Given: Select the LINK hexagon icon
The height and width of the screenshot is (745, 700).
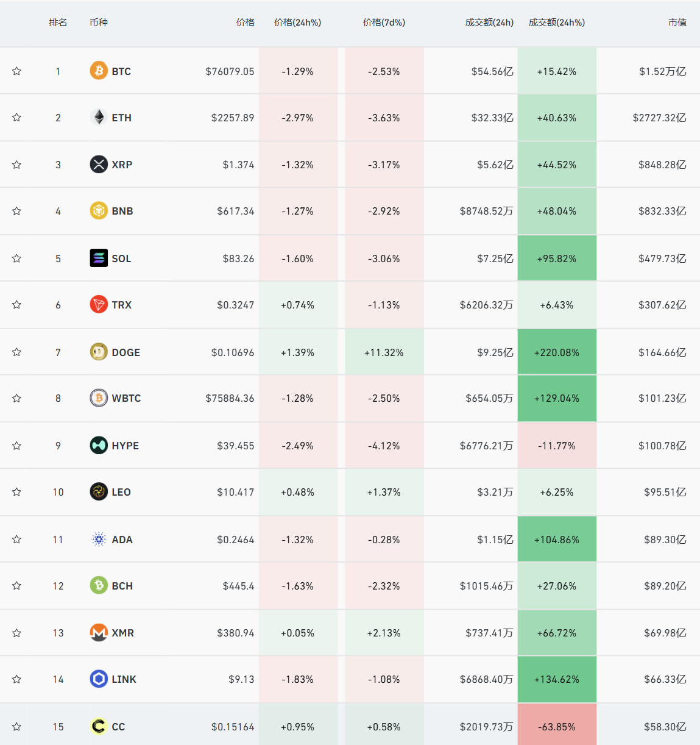Looking at the screenshot, I should 99,679.
